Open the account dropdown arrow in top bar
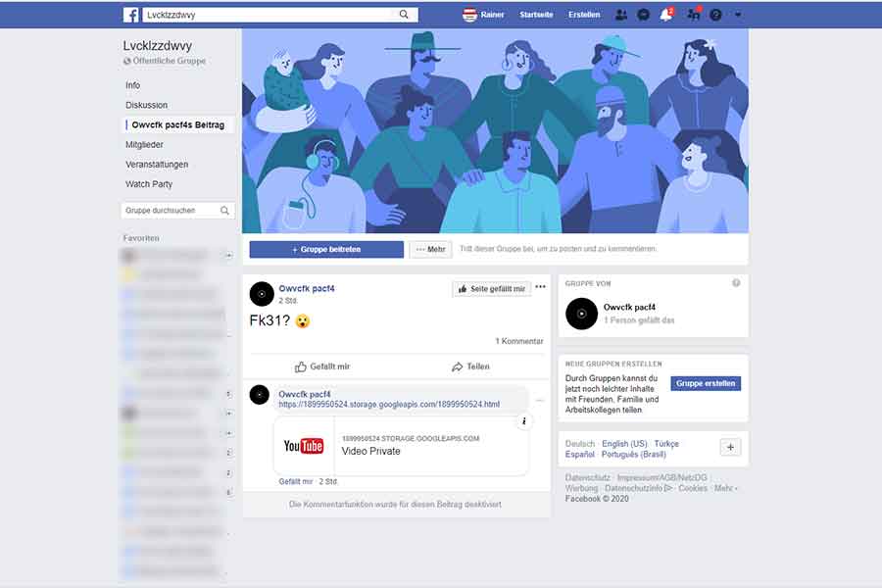The height and width of the screenshot is (588, 882). pos(737,15)
